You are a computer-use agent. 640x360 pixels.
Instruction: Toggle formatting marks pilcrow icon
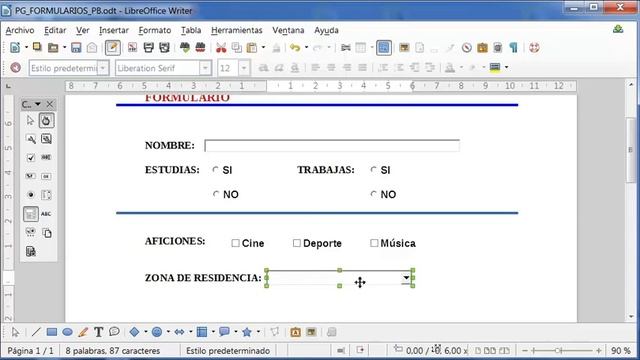pyautogui.click(x=513, y=48)
